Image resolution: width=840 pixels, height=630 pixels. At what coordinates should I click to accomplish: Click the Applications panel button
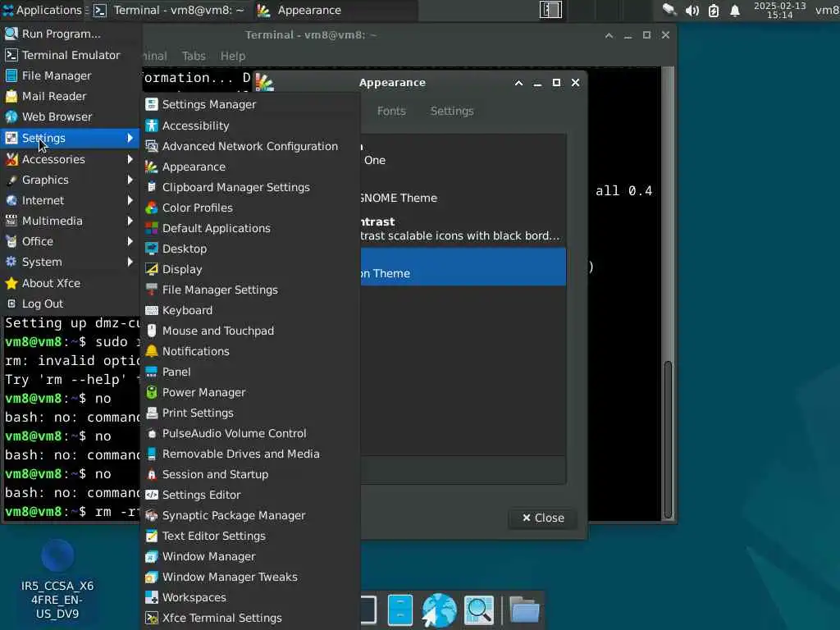pos(44,10)
